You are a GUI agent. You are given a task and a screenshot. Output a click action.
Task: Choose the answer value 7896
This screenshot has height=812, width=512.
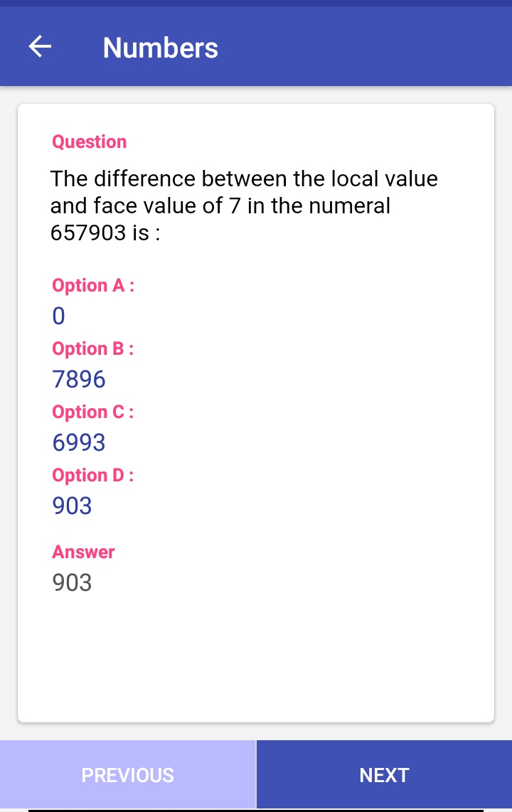tap(79, 379)
